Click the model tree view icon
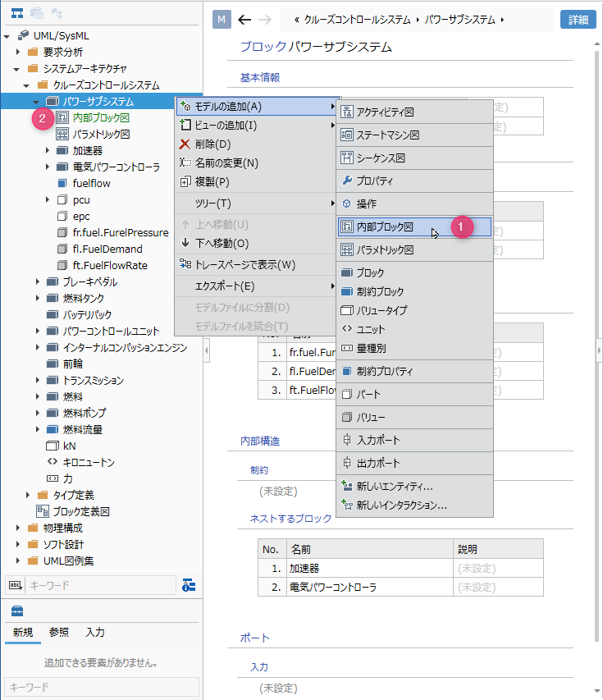The image size is (603, 700). pos(17,13)
